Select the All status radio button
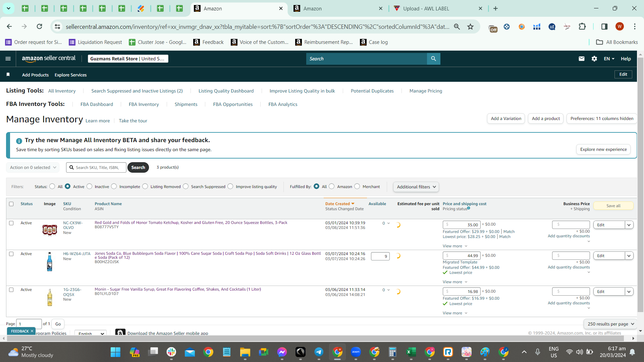The width and height of the screenshot is (644, 362). [52, 186]
